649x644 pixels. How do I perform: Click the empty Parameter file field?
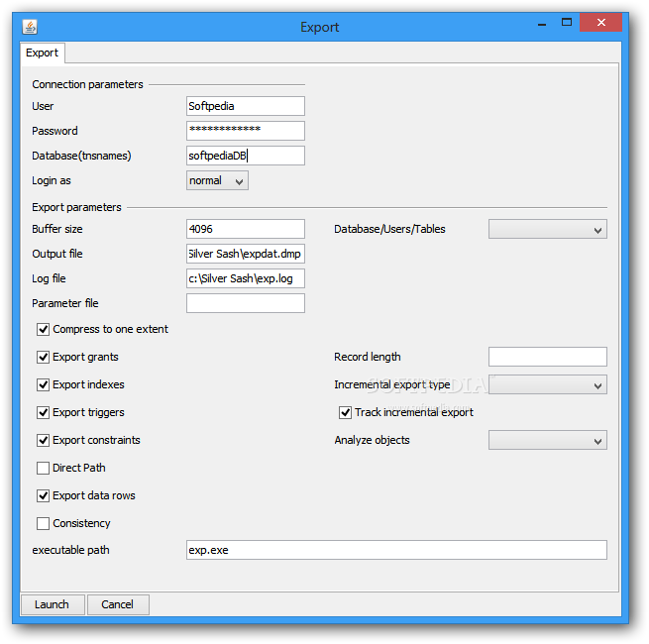pos(246,303)
